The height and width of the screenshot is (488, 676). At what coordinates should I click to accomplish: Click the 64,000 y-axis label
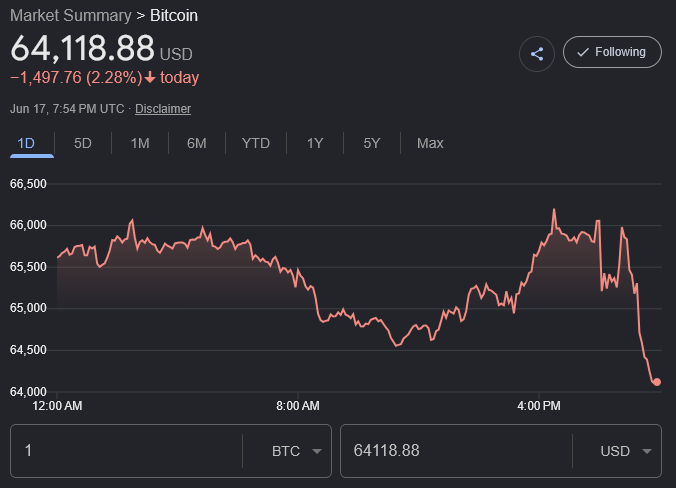tap(28, 391)
